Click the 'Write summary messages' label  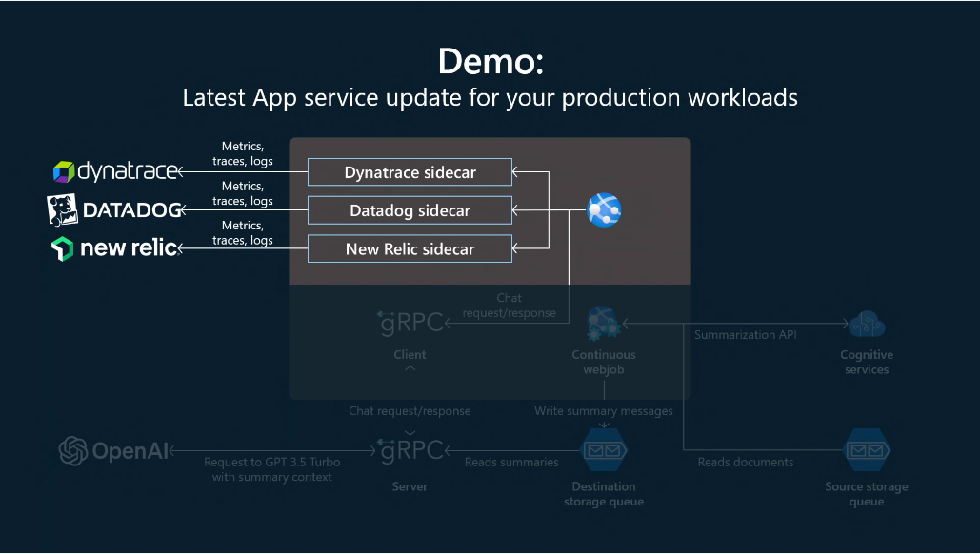click(x=604, y=411)
